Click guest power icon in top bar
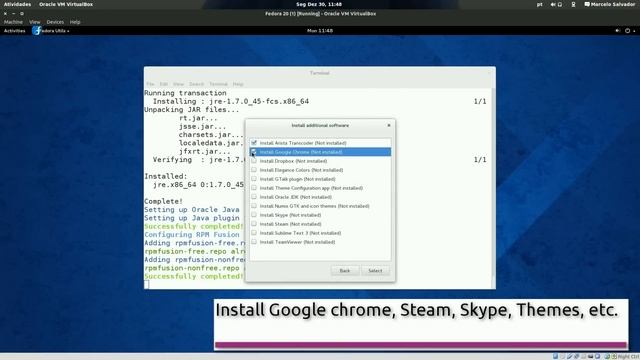Screen dimensions: 640x360 (x=627, y=31)
